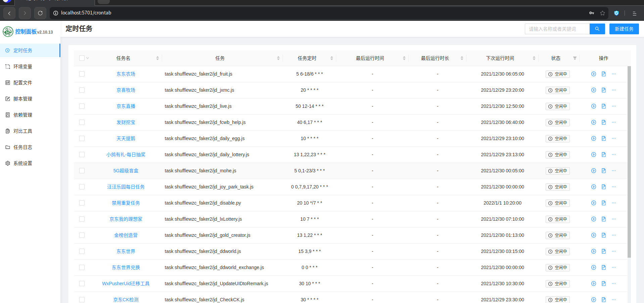Open 配置文件 sidebar item
644x303 pixels.
[30, 83]
